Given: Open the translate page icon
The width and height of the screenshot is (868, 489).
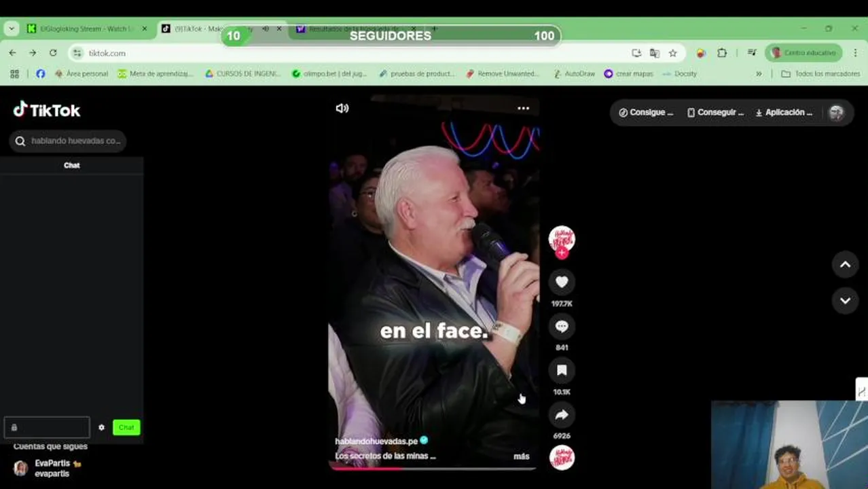Looking at the screenshot, I should click(655, 53).
